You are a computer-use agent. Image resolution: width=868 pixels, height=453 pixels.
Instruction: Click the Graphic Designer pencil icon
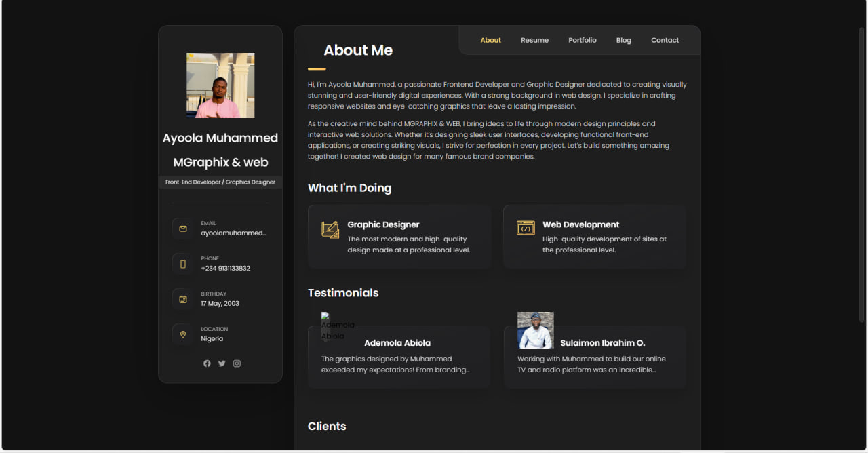pyautogui.click(x=331, y=229)
